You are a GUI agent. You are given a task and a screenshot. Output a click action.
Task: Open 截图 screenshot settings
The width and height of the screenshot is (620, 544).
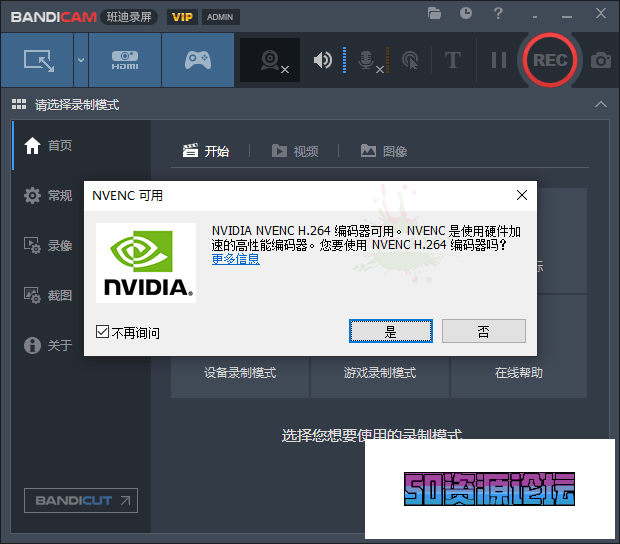point(48,295)
